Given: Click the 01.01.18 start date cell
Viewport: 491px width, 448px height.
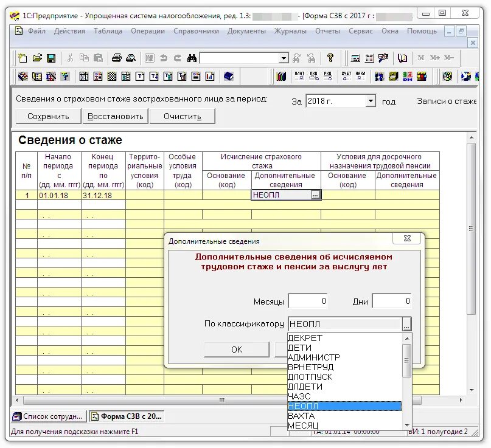Looking at the screenshot, I should [x=59, y=196].
